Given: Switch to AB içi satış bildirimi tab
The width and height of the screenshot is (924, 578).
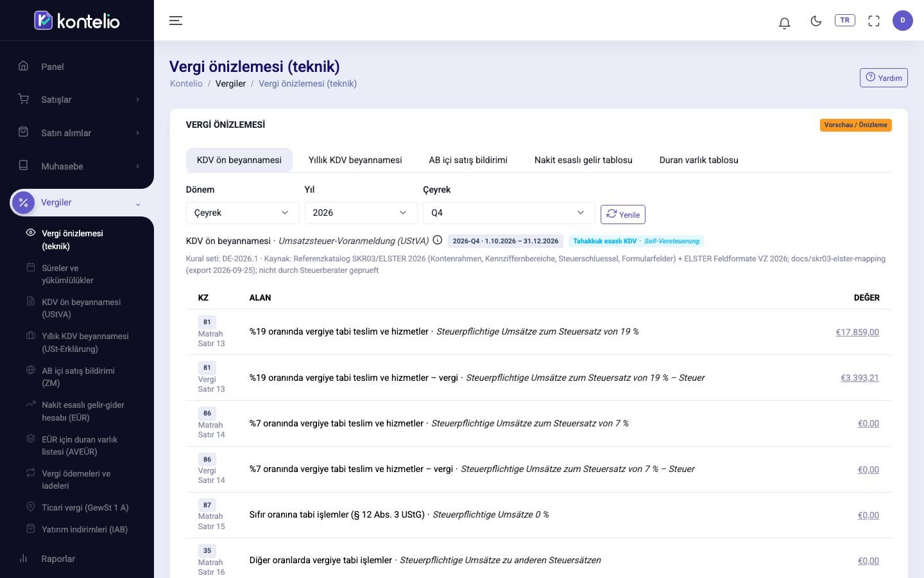Looking at the screenshot, I should tap(468, 160).
